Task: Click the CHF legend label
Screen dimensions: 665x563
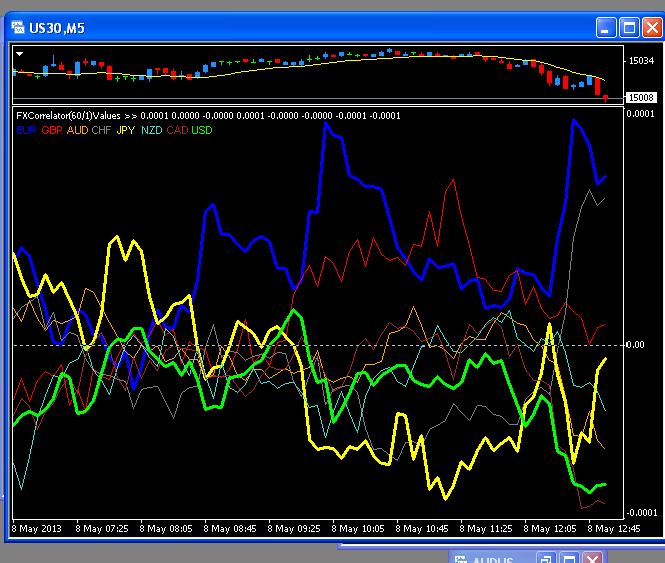Action: [x=101, y=130]
